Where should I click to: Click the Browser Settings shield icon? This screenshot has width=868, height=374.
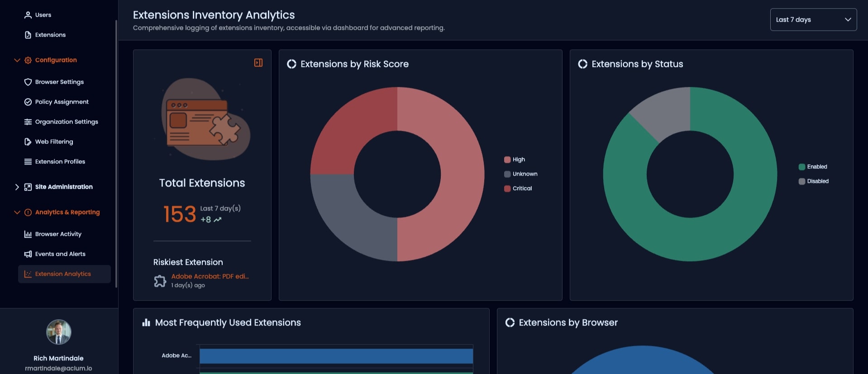28,82
